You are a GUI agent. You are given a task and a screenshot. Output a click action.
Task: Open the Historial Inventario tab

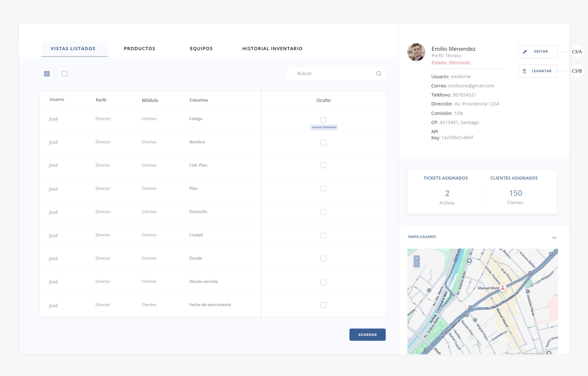tap(272, 49)
